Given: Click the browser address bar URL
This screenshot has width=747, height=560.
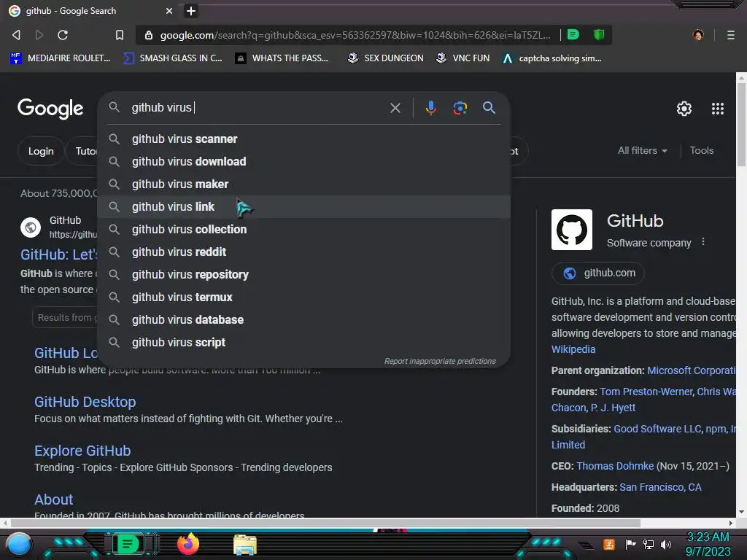Looking at the screenshot, I should point(355,35).
